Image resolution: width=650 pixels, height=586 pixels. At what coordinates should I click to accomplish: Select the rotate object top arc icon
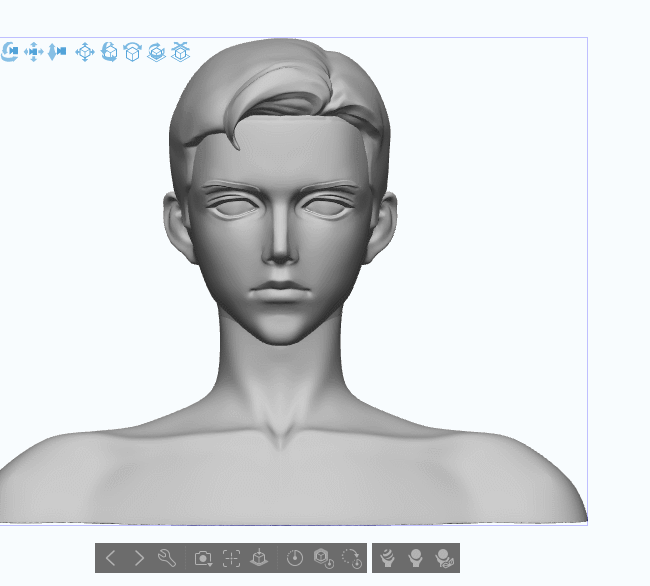(x=133, y=52)
